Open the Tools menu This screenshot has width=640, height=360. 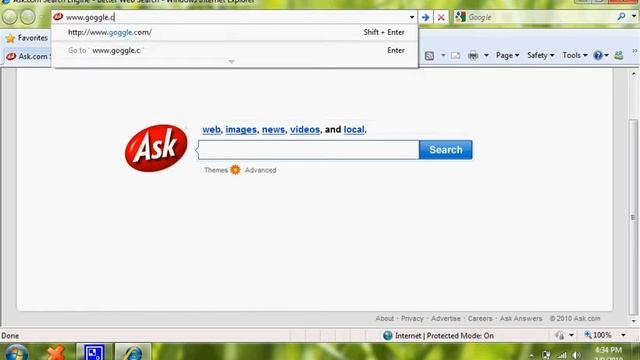[x=575, y=56]
